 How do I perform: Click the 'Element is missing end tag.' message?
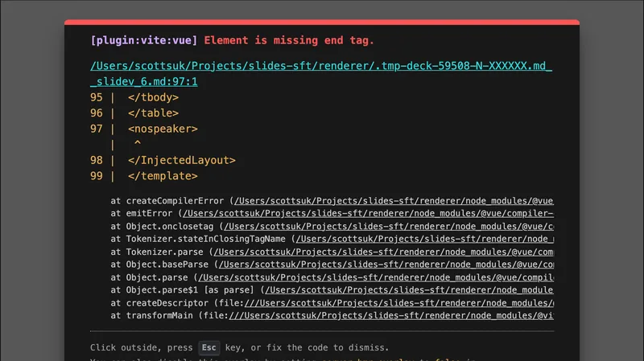coord(289,40)
